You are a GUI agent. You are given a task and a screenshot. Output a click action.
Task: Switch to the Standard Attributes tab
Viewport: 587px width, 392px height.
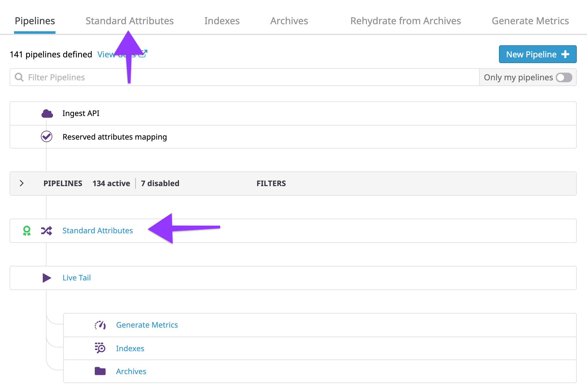130,21
